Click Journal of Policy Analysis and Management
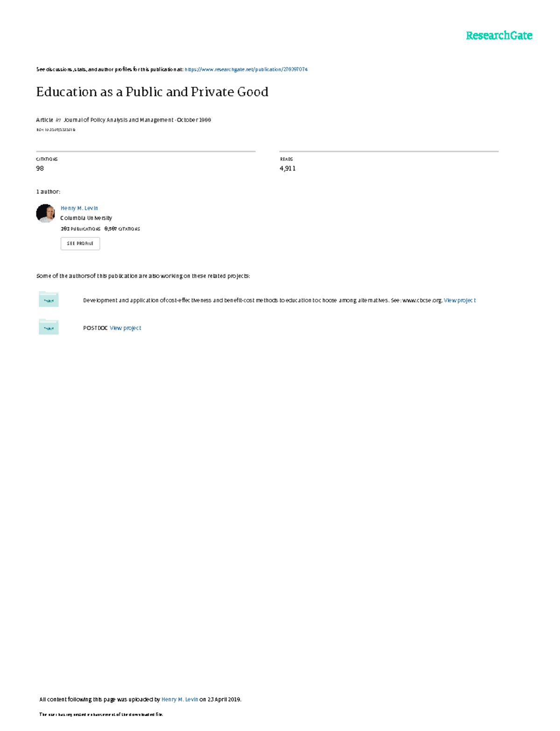The image size is (560, 731). coord(119,120)
